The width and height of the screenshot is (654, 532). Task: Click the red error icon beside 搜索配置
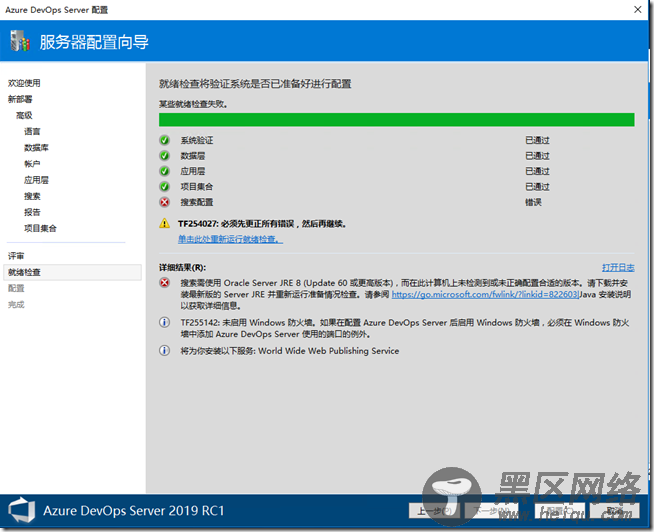coord(165,202)
